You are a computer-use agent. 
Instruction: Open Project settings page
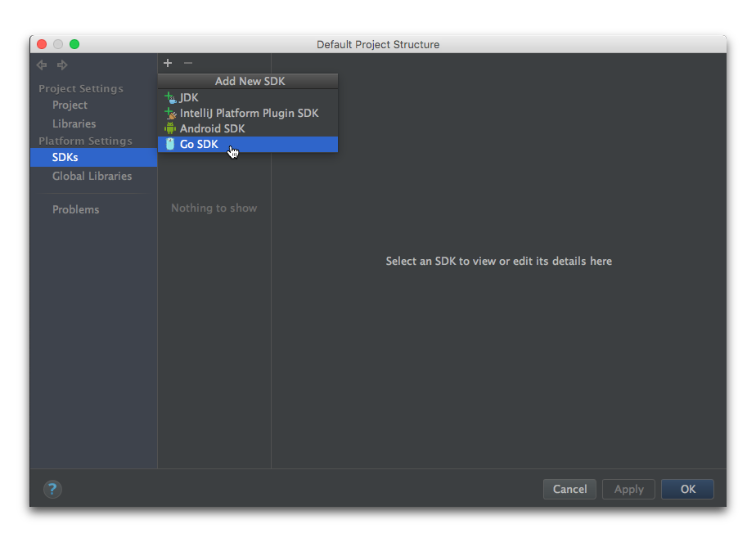pyautogui.click(x=70, y=105)
